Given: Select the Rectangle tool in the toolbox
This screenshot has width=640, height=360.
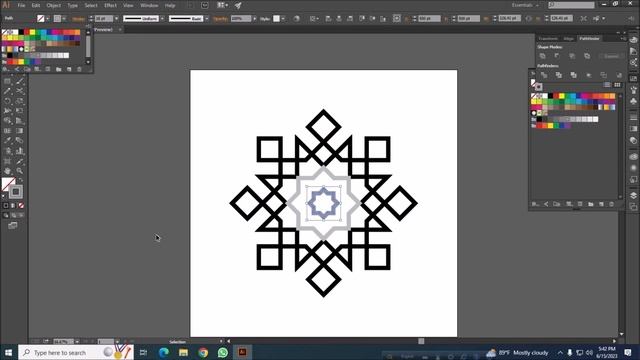Looking at the screenshot, I should point(7,81).
